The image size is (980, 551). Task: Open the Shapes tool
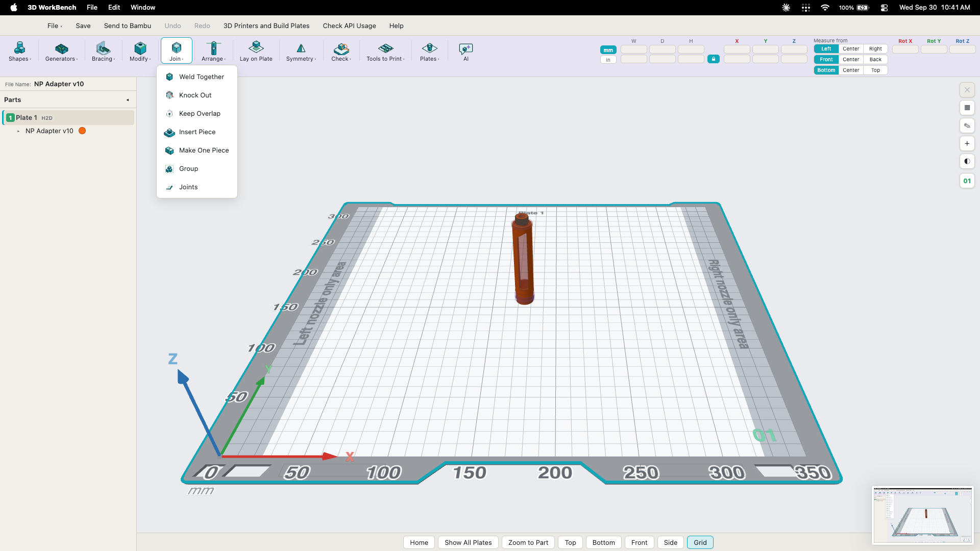[20, 51]
